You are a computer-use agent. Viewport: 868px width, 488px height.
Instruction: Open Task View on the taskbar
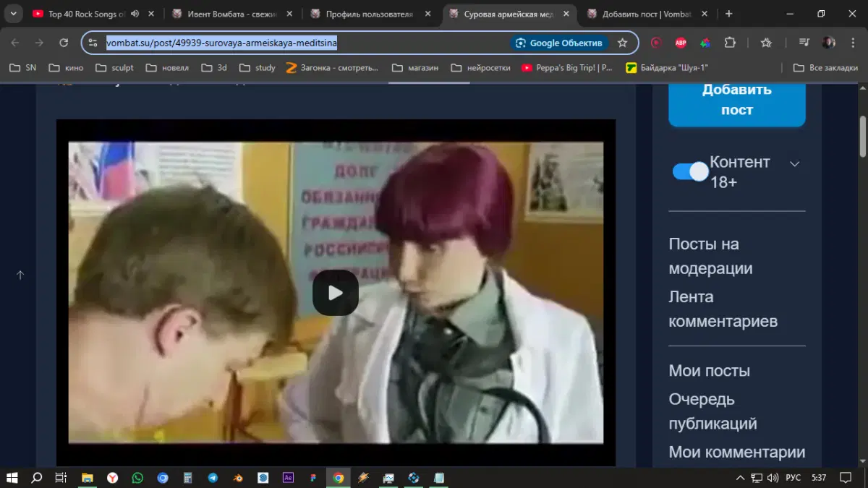(x=61, y=478)
